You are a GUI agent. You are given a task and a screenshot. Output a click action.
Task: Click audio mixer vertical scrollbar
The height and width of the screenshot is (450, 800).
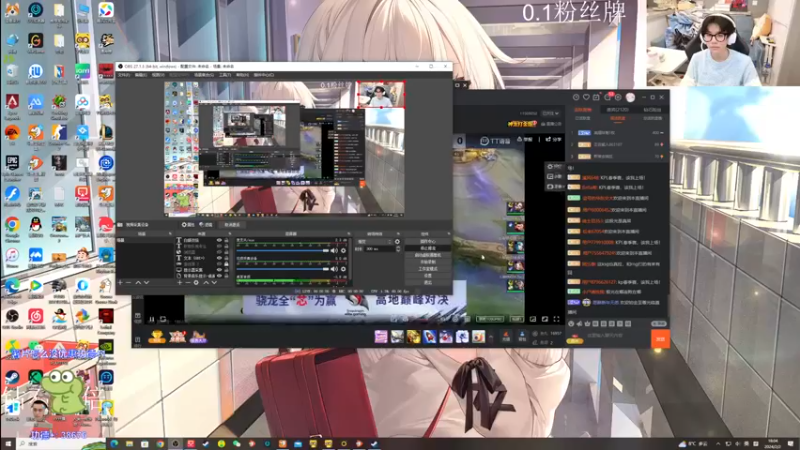(x=349, y=260)
